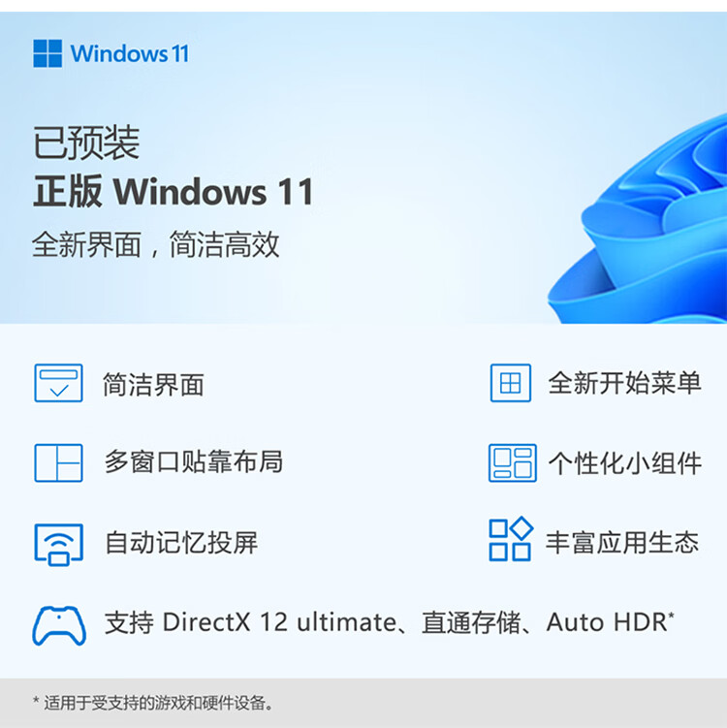The height and width of the screenshot is (728, 727).
Task: Click the new Start menu grid icon
Action: click(511, 383)
